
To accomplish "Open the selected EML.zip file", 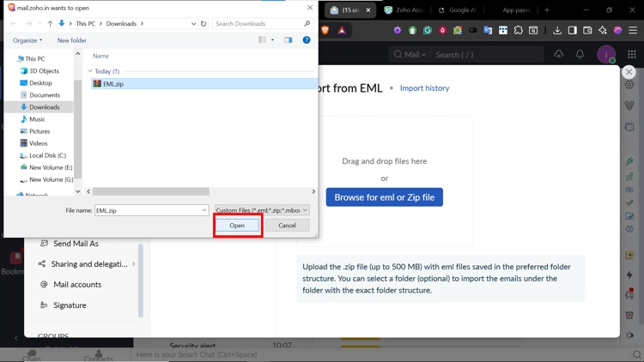I will [x=237, y=226].
